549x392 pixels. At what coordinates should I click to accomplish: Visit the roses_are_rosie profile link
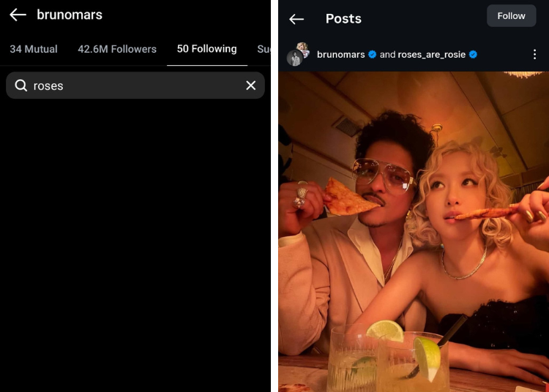coord(431,55)
